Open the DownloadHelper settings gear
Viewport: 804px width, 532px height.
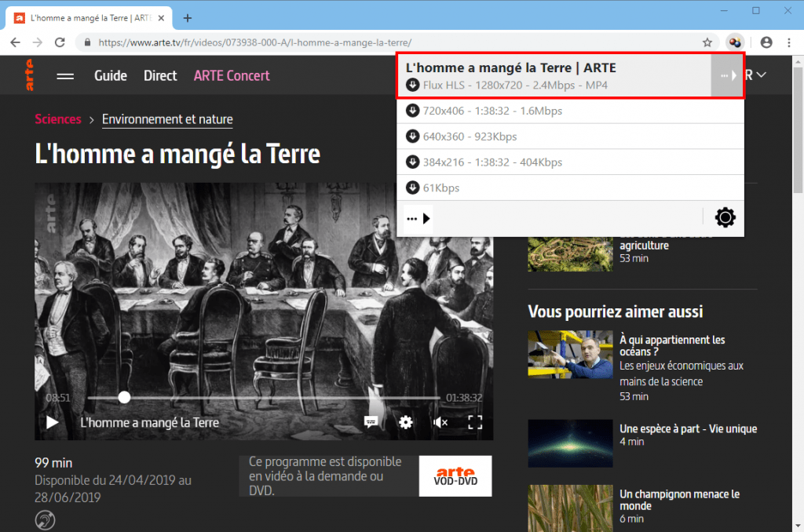coord(725,218)
